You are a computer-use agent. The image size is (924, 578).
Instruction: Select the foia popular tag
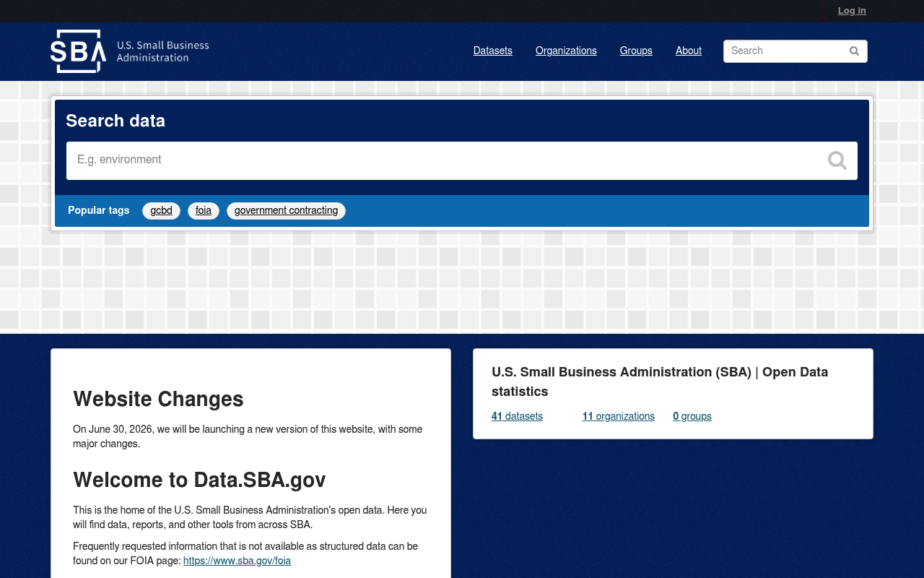click(x=204, y=210)
